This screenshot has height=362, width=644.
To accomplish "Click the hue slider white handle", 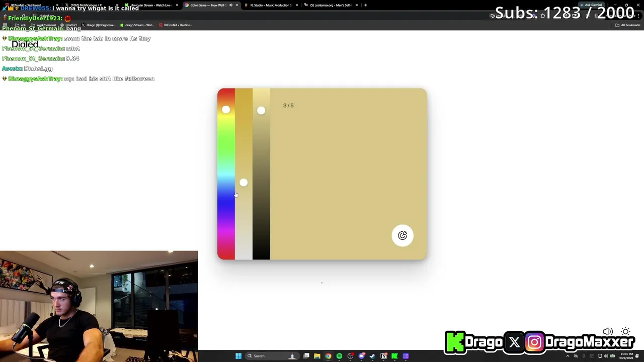I will pos(226,110).
